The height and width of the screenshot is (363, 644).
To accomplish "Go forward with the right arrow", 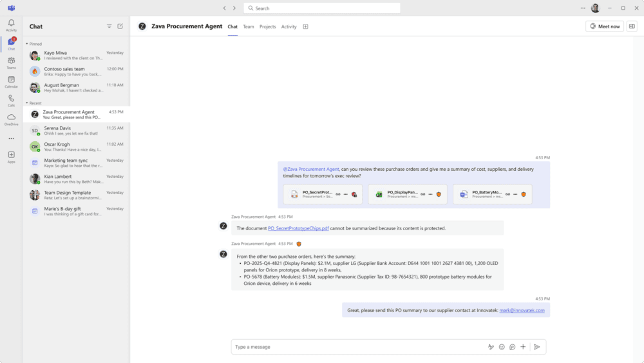I will 234,8.
